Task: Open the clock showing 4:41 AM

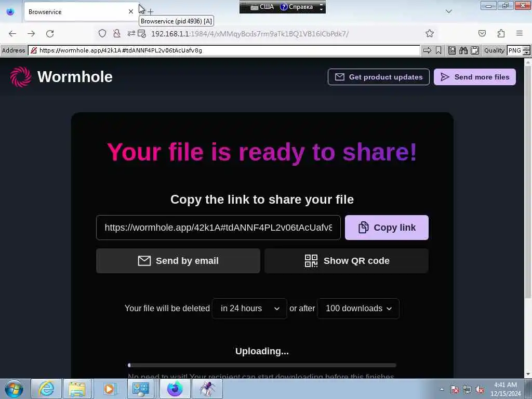Action: [506, 389]
